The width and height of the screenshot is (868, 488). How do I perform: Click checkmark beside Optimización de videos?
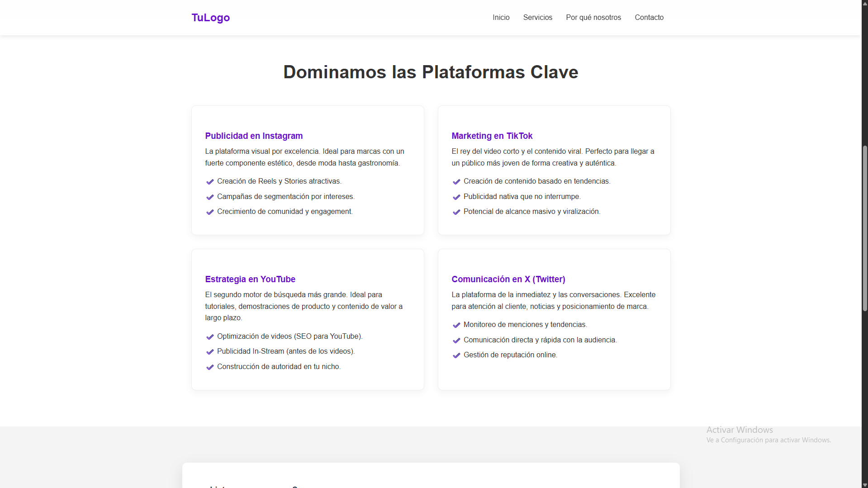[210, 337]
